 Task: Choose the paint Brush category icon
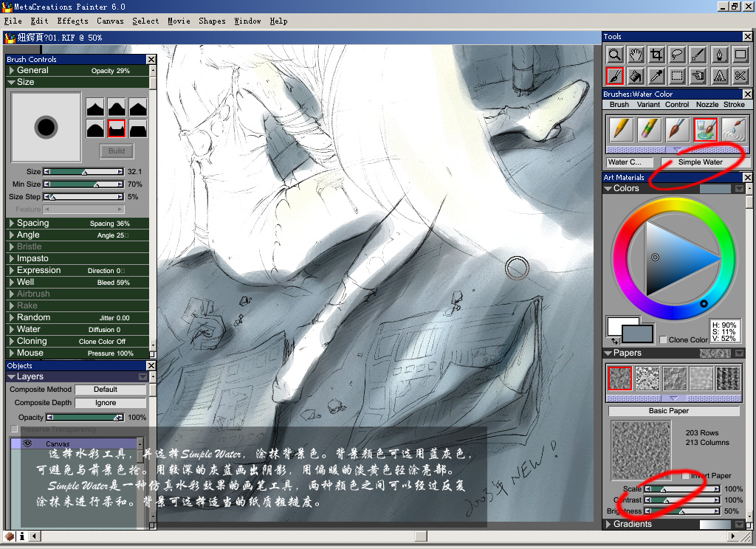click(677, 129)
